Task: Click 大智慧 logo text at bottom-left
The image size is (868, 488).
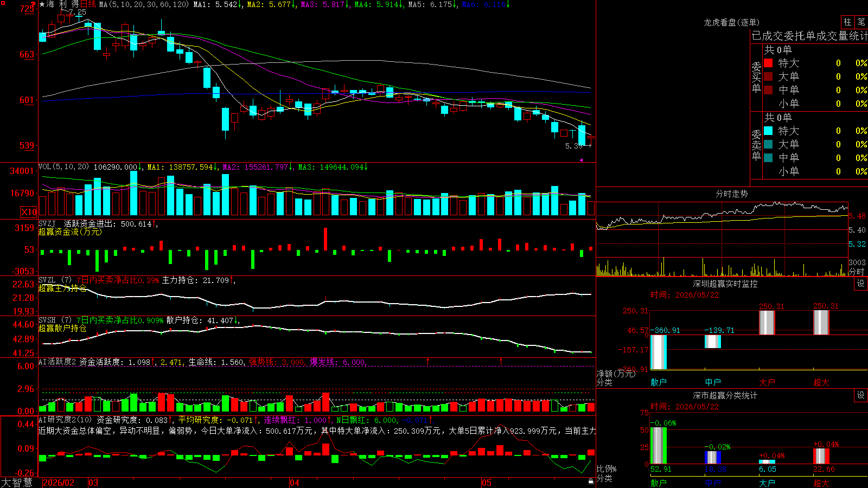Action: pos(17,483)
